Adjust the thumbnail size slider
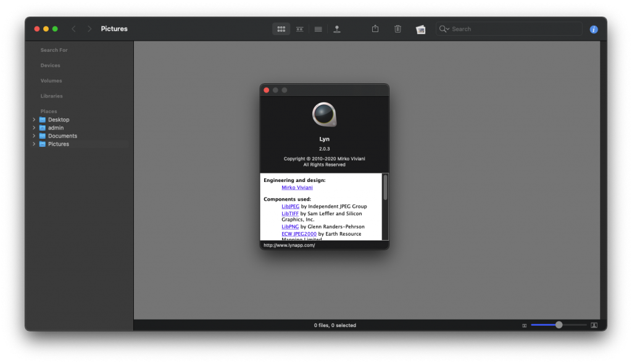 (x=559, y=325)
